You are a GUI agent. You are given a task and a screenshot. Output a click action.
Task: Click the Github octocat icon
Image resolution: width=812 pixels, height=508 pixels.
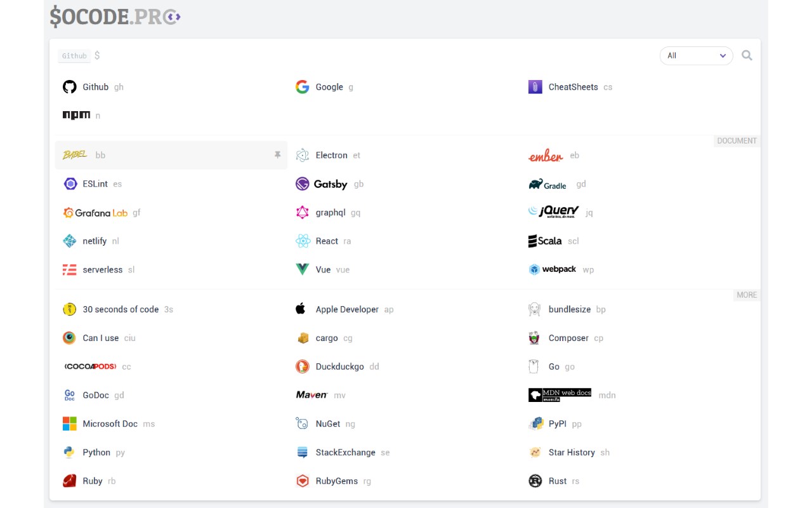[x=70, y=87]
